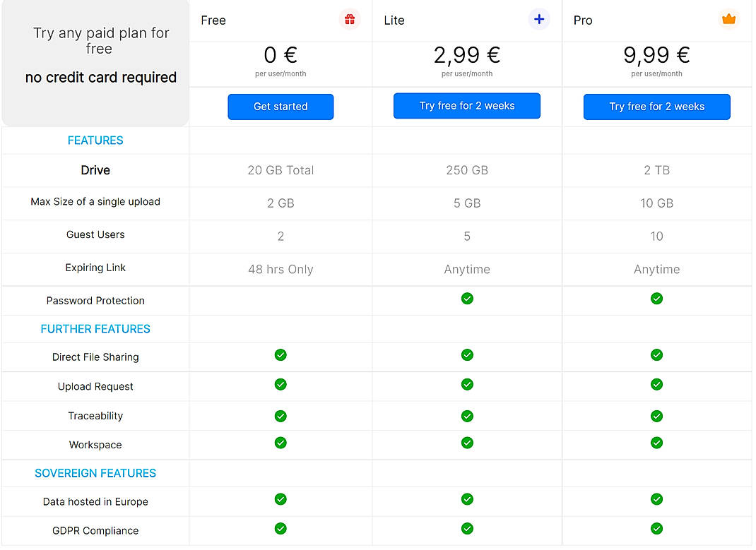Click Free plan Workspace checkmark
Viewport: 756px width, 550px height.
[280, 443]
